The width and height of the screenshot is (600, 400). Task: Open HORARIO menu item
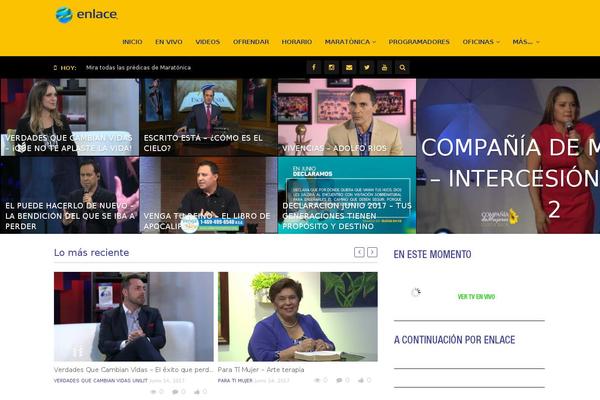tap(297, 42)
